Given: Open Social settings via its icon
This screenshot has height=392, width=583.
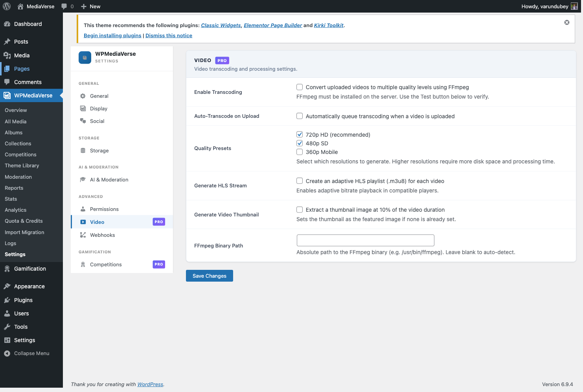Looking at the screenshot, I should 83,121.
